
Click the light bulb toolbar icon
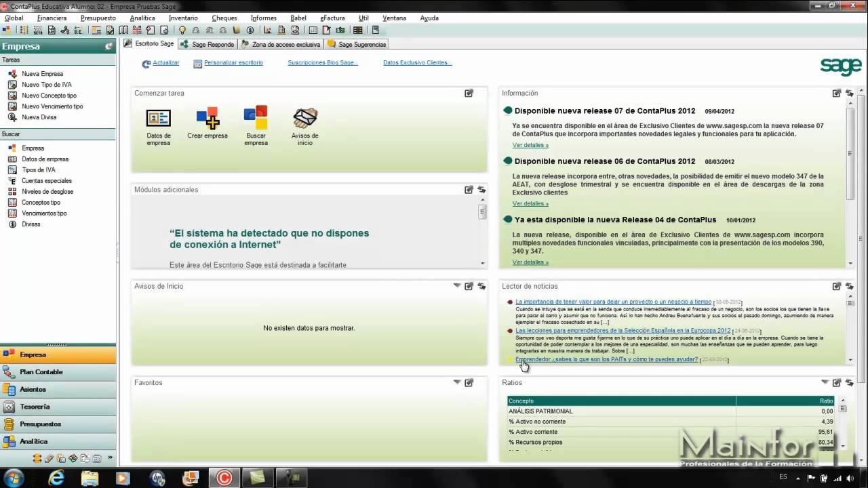[x=182, y=30]
